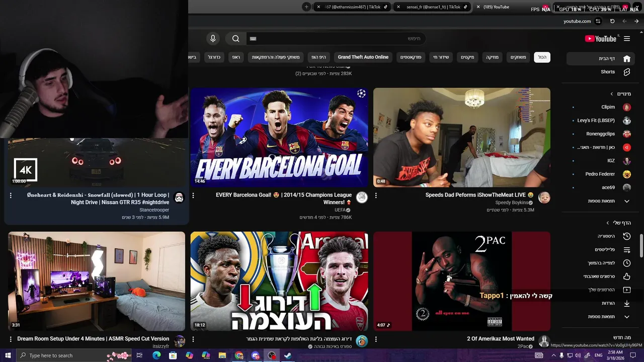Select the Grand Theft Auto Online chip

click(x=363, y=57)
